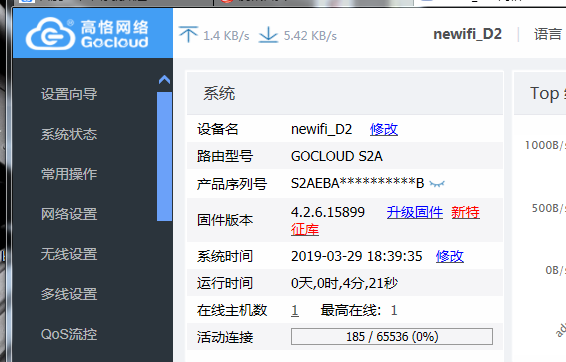Click the firmware version 4.2.6.15899
The height and width of the screenshot is (362, 566).
click(x=328, y=212)
